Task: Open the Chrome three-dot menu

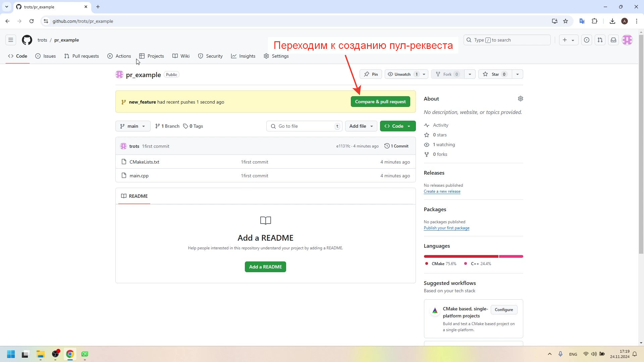Action: [636, 21]
